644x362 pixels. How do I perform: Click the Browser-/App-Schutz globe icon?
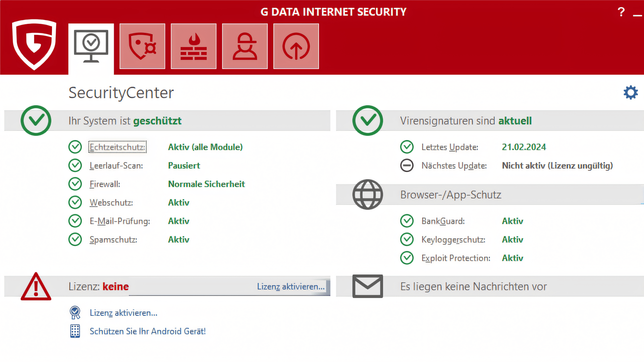(x=368, y=194)
